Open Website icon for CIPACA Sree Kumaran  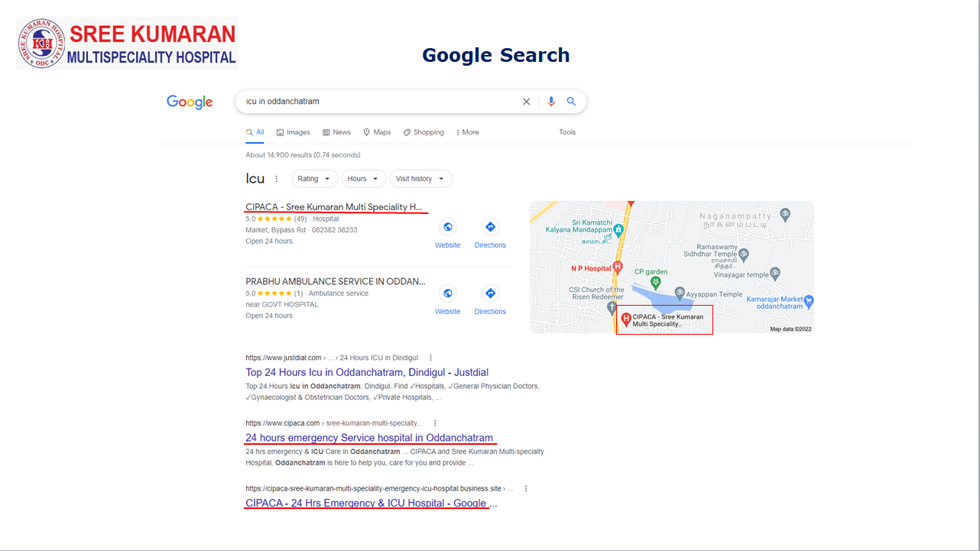tap(448, 227)
